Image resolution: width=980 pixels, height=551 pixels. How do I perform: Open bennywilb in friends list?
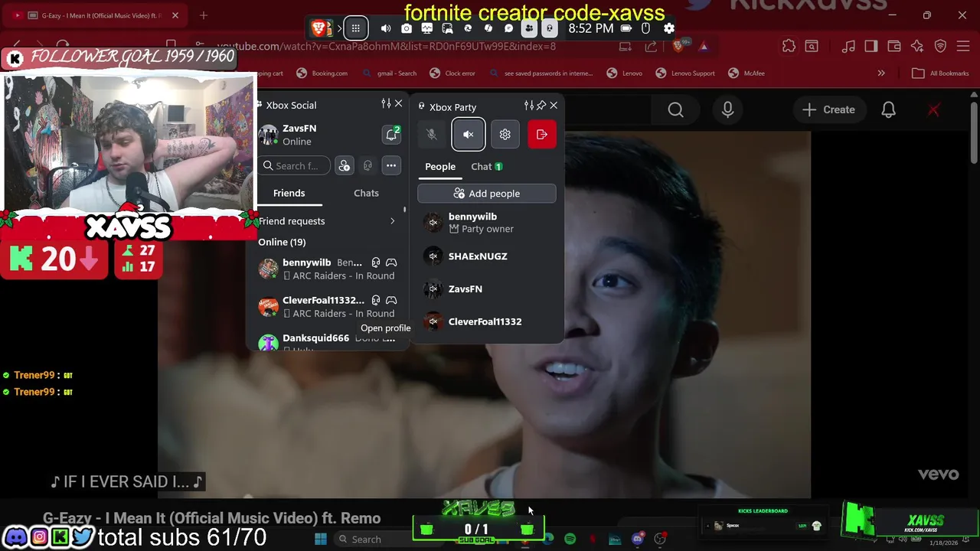point(327,269)
